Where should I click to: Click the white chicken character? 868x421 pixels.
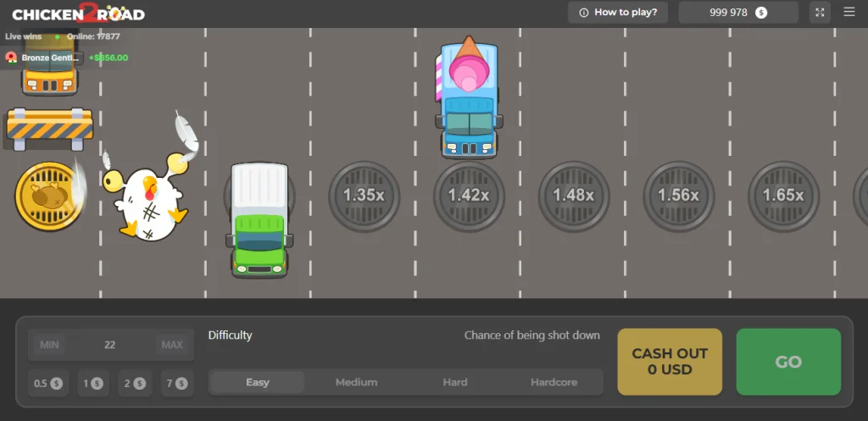147,199
